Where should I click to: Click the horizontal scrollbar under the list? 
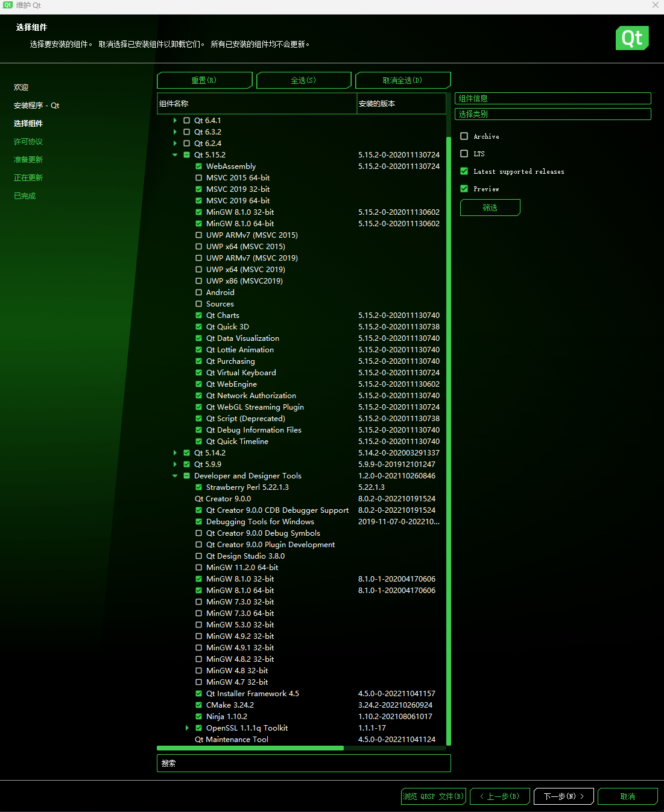coord(250,748)
